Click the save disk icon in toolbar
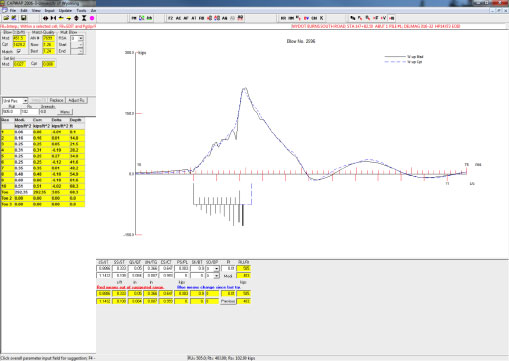509x361 pixels. tap(23, 18)
